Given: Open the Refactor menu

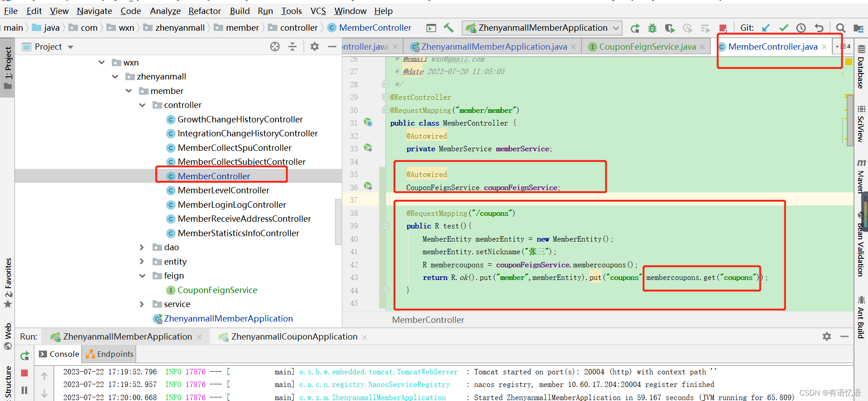Looking at the screenshot, I should coord(204,11).
